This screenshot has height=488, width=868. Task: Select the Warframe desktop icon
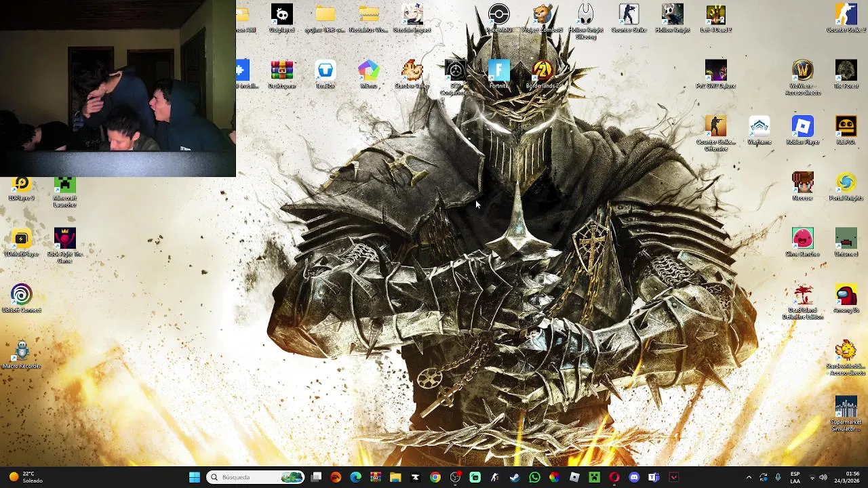[x=759, y=130]
